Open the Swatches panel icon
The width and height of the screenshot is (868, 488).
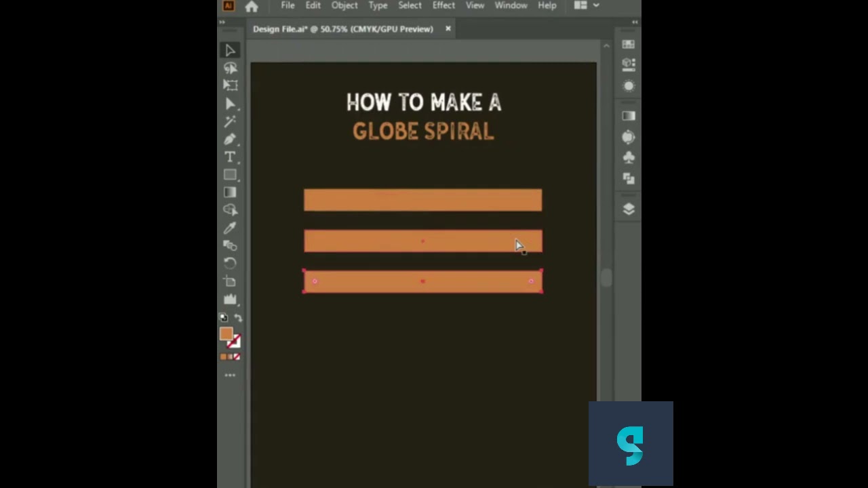click(628, 44)
